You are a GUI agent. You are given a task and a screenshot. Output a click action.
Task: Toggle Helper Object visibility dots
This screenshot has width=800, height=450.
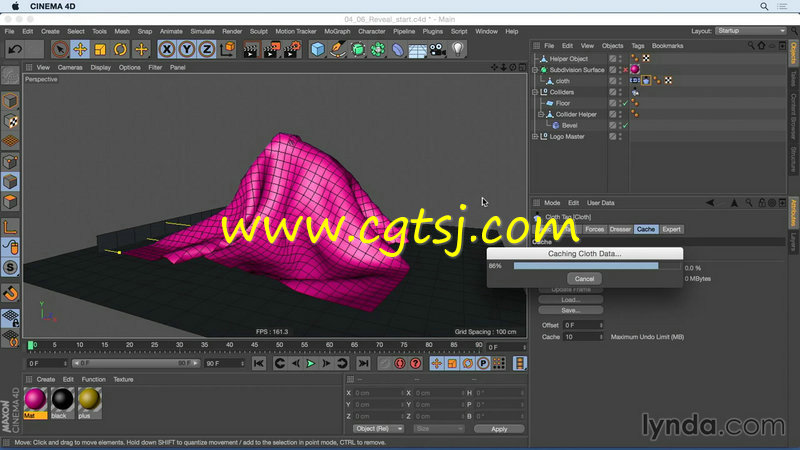(620, 59)
